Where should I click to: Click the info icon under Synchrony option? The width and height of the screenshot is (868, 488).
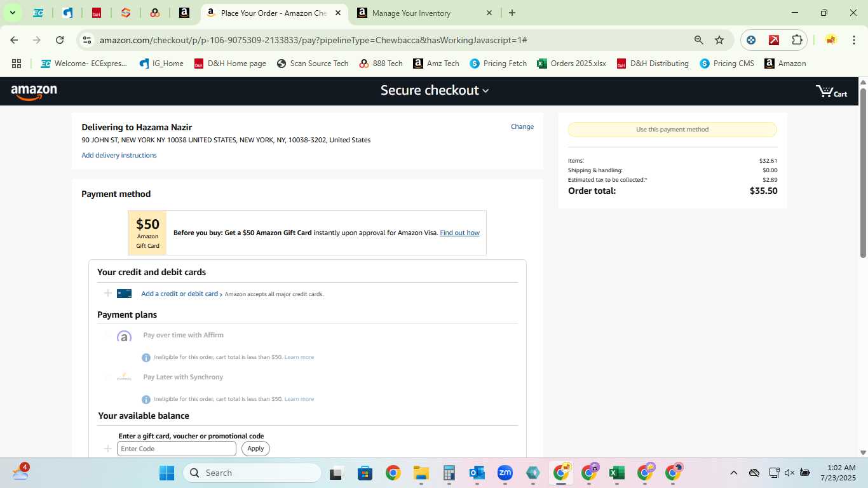(146, 400)
